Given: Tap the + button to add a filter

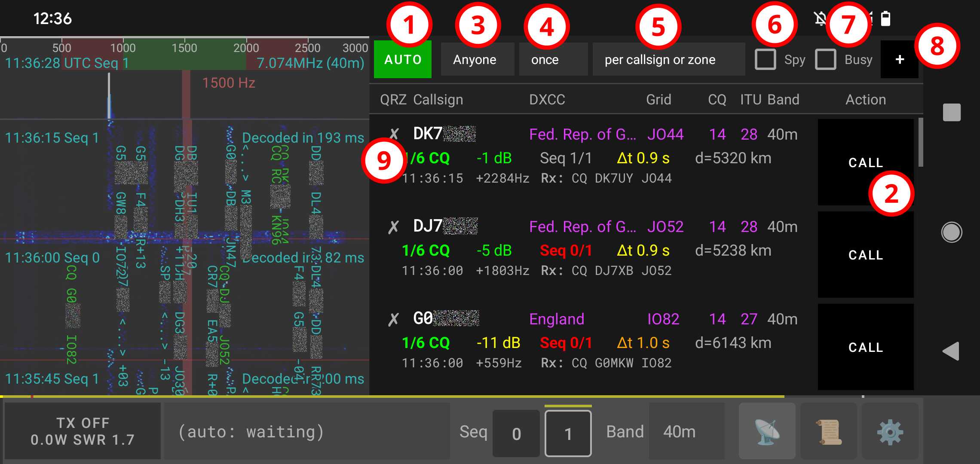Looking at the screenshot, I should [x=899, y=59].
